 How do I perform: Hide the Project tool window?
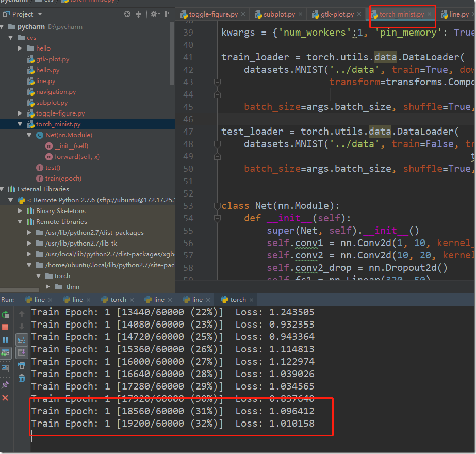[168, 14]
